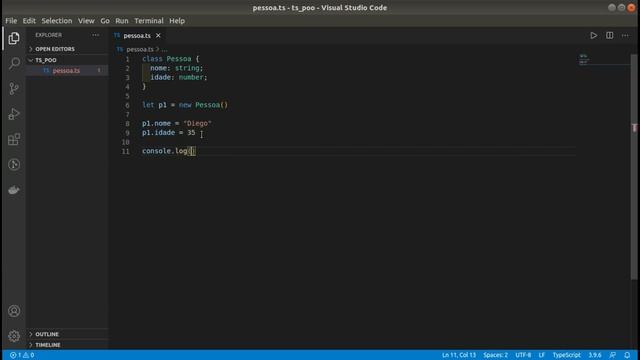640x360 pixels.
Task: Open the File menu
Action: click(x=11, y=20)
